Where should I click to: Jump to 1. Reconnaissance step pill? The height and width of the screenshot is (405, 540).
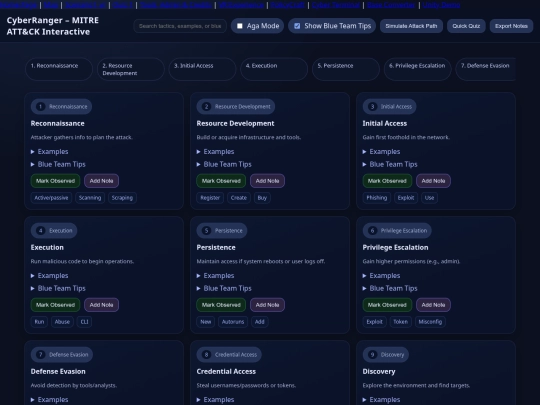(x=59, y=69)
